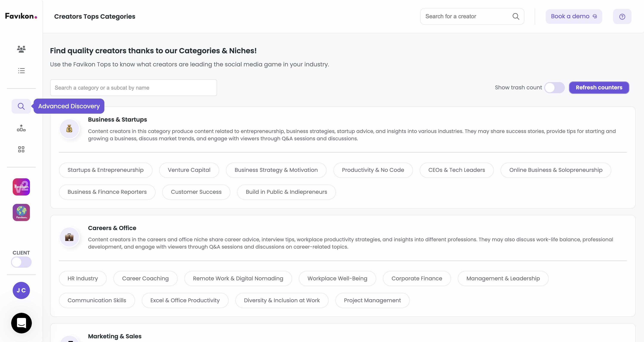Open the chat support bubble

(x=21, y=323)
